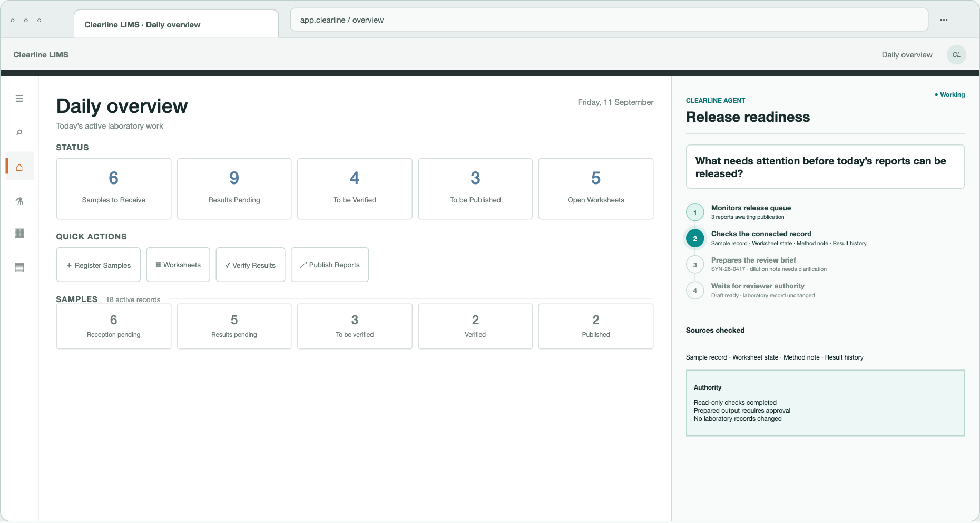Image resolution: width=980 pixels, height=523 pixels.
Task: Open the Samples to Receive status card
Action: point(114,189)
